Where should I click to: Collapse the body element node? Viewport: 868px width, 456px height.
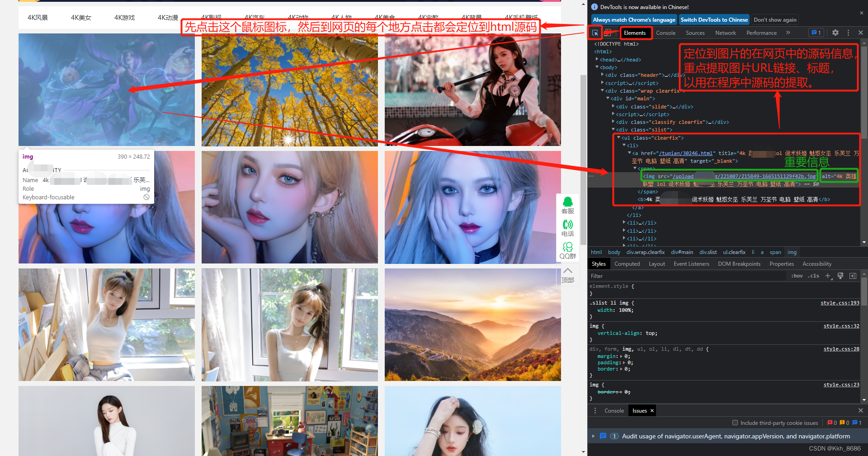[x=597, y=67]
